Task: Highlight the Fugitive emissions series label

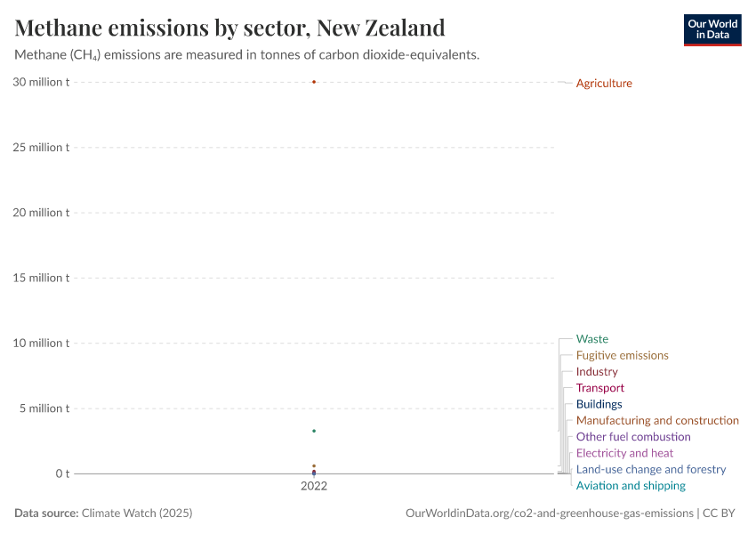Action: pos(622,355)
